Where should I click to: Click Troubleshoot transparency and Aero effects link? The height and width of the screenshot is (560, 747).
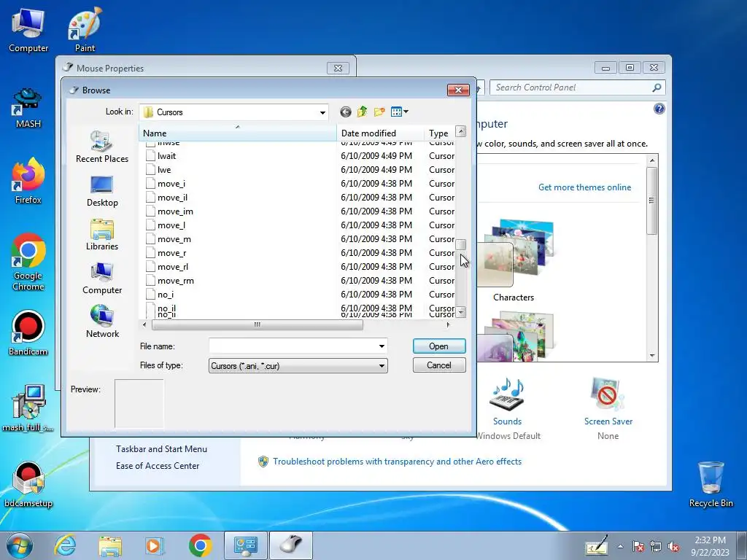397,462
